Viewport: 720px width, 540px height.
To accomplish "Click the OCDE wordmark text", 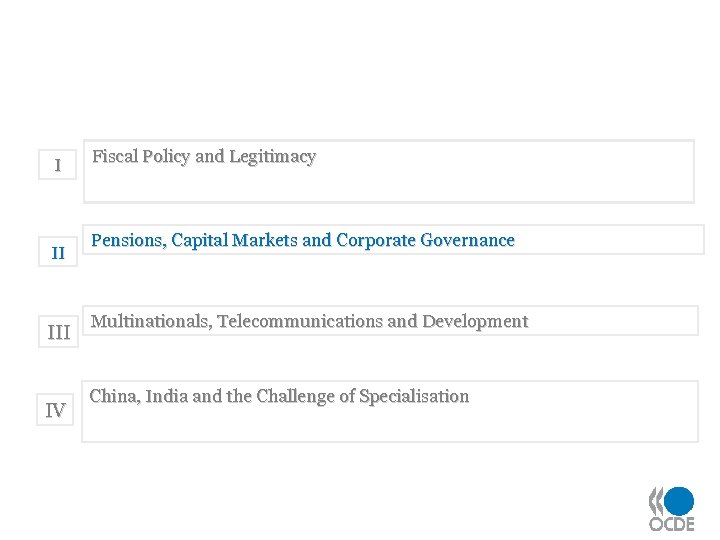I will click(671, 524).
